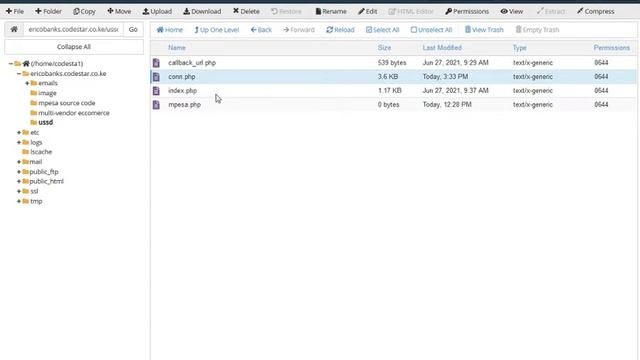The width and height of the screenshot is (640, 360).
Task: Compress the selected file
Action: click(596, 11)
